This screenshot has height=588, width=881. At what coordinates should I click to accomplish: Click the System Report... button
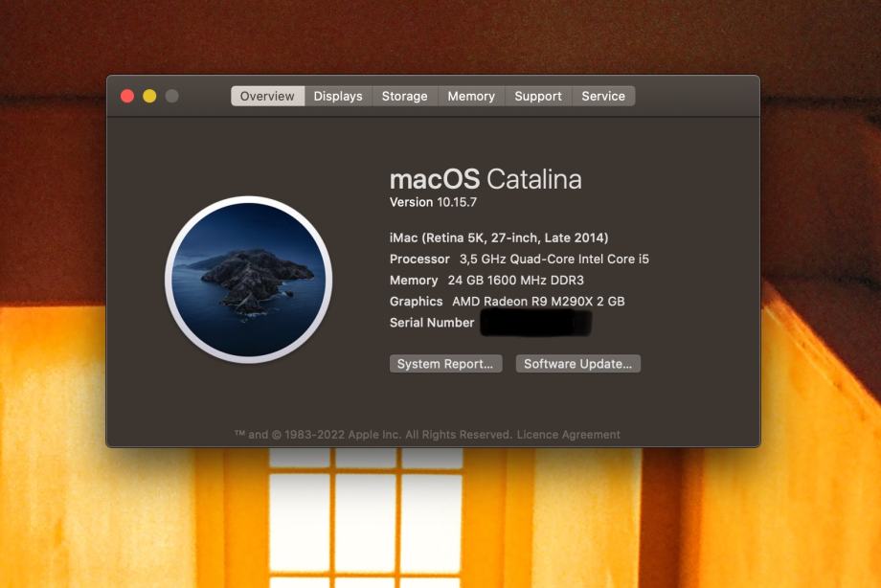445,364
